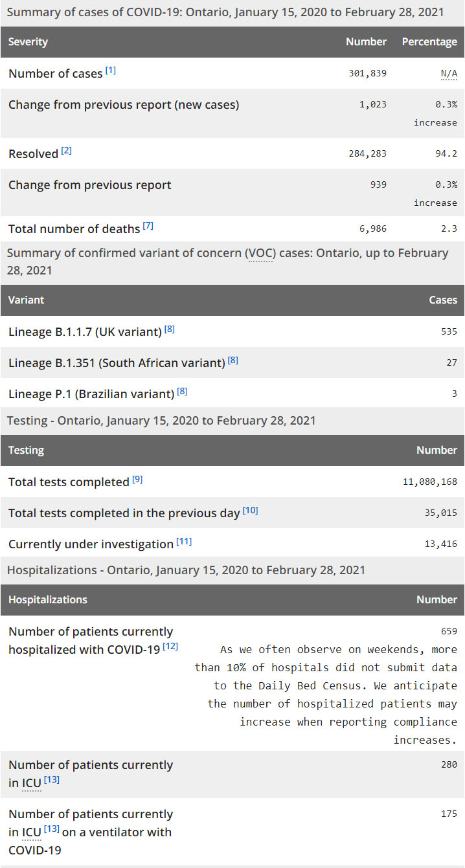Click the Severity column header
Viewport: 465px width, 868px height.
tap(28, 42)
